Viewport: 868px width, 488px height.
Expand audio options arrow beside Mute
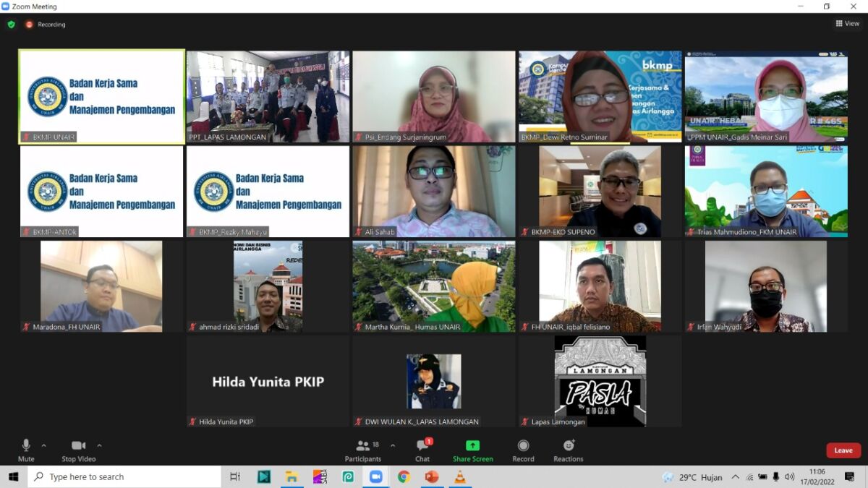tap(44, 445)
